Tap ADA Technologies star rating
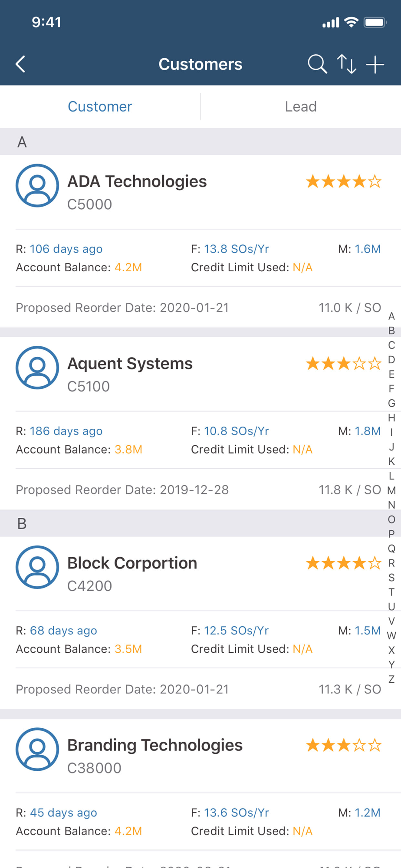This screenshot has width=401, height=868. tap(344, 181)
